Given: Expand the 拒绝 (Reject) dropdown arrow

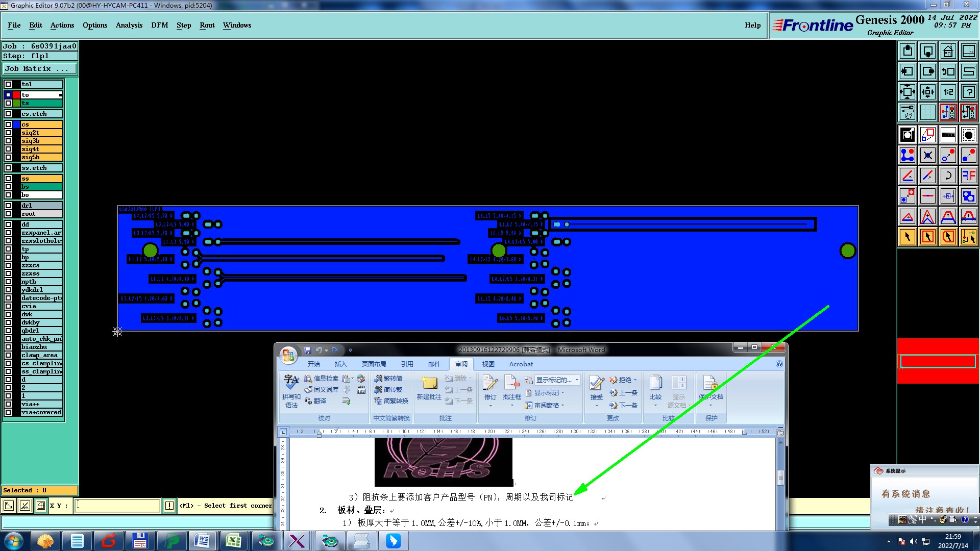Looking at the screenshot, I should [x=635, y=380].
